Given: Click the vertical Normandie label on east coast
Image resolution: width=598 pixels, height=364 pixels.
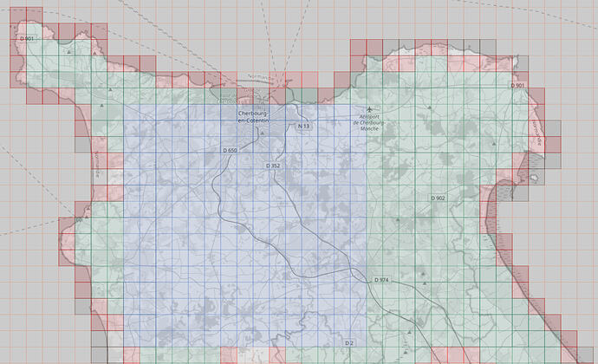Looking at the screenshot, I should pos(538,133).
